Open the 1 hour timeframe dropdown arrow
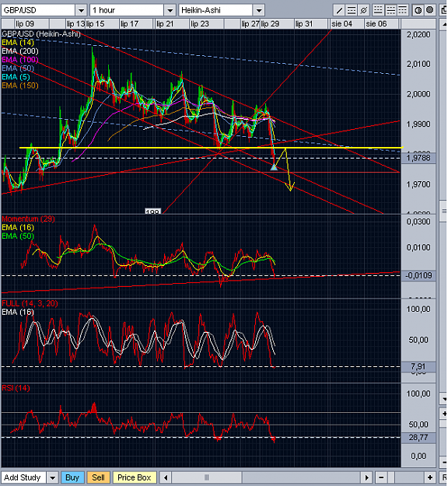This screenshot has height=486, width=448. (x=170, y=10)
